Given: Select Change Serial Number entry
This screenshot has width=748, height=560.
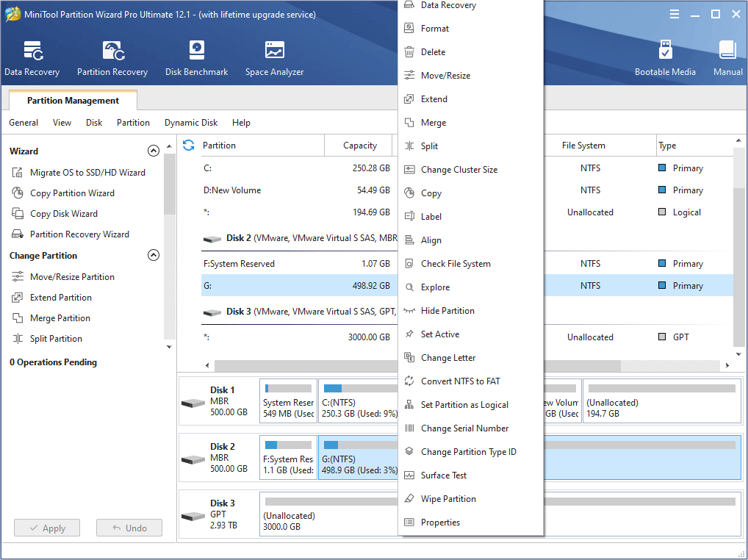Looking at the screenshot, I should [x=470, y=428].
